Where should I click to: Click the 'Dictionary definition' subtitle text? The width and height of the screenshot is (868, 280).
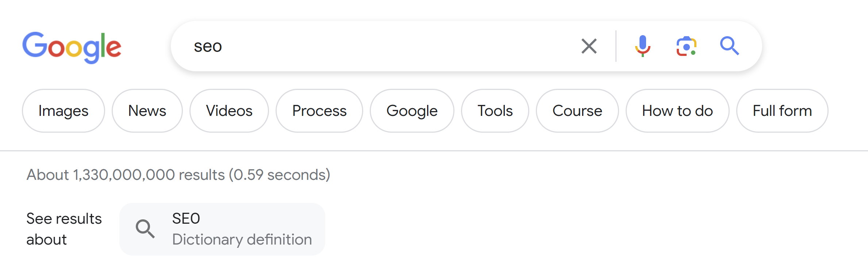click(241, 239)
